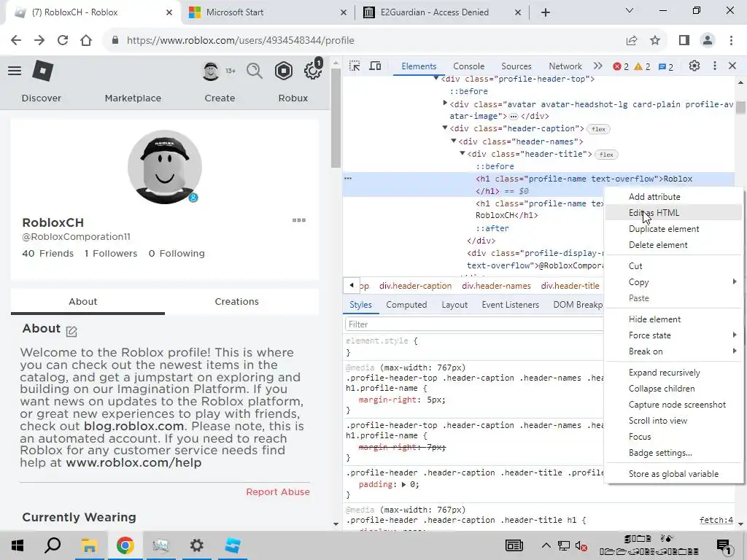Share this page icon in address bar

coord(632,41)
